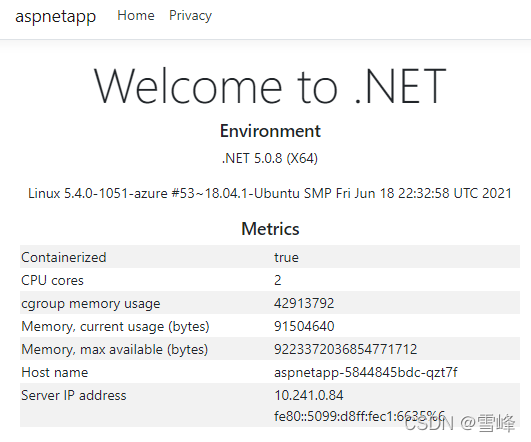Screen dimensions: 531x442
Task: Click Memory, max available value 9223372036854771712
Action: [345, 349]
